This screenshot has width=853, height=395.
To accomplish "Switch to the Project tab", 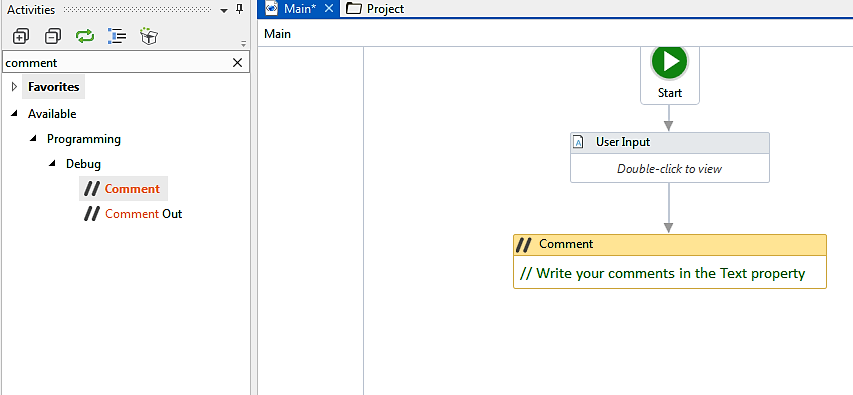I will 375,9.
